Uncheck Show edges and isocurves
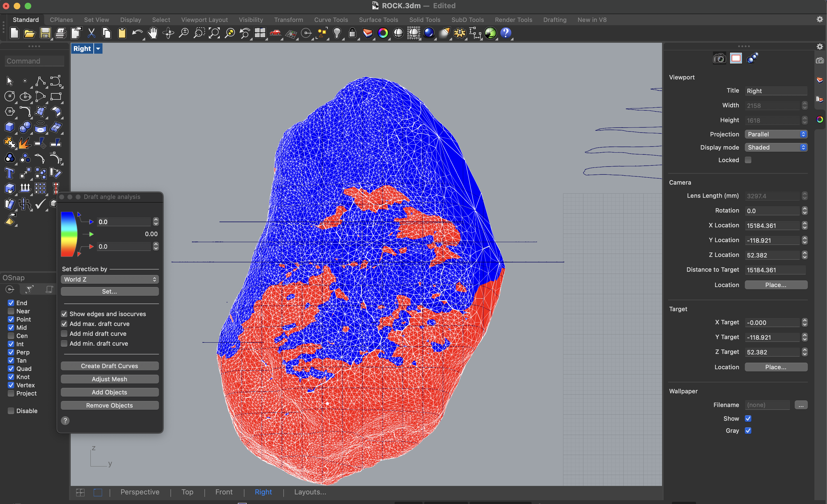Screen dimensions: 827x504 pos(64,314)
